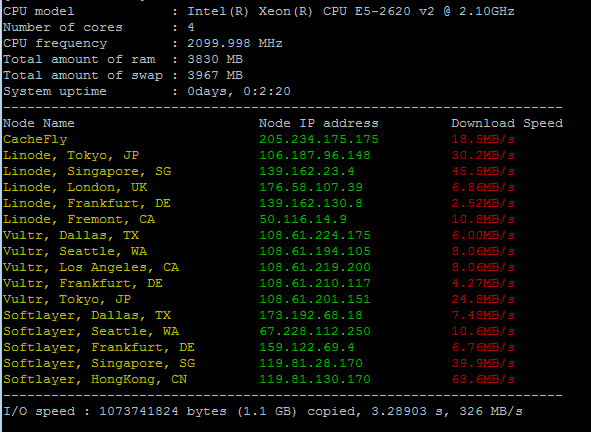Click the 'Node Name' column header
Image resolution: width=591 pixels, height=432 pixels.
tap(39, 123)
